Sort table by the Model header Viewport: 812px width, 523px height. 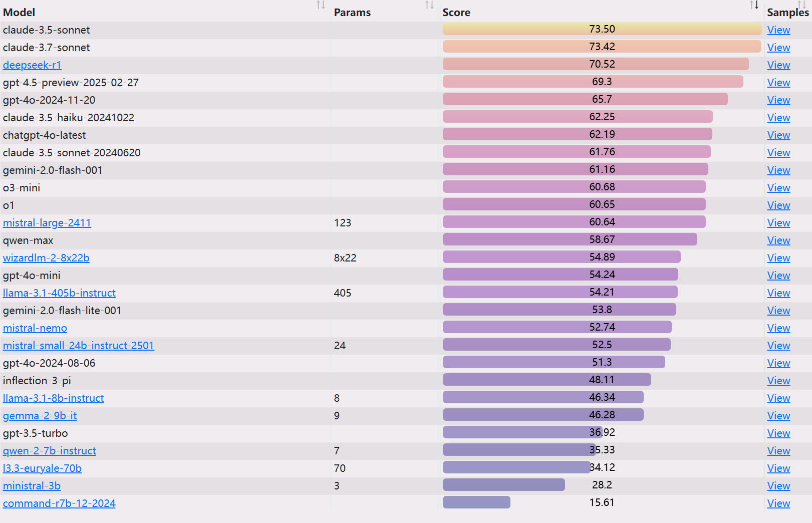pyautogui.click(x=19, y=13)
